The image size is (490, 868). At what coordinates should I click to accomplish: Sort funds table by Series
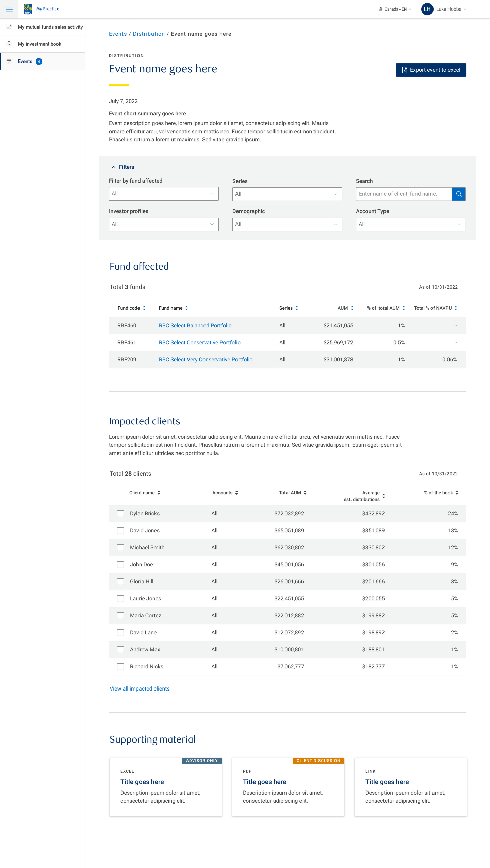point(297,308)
